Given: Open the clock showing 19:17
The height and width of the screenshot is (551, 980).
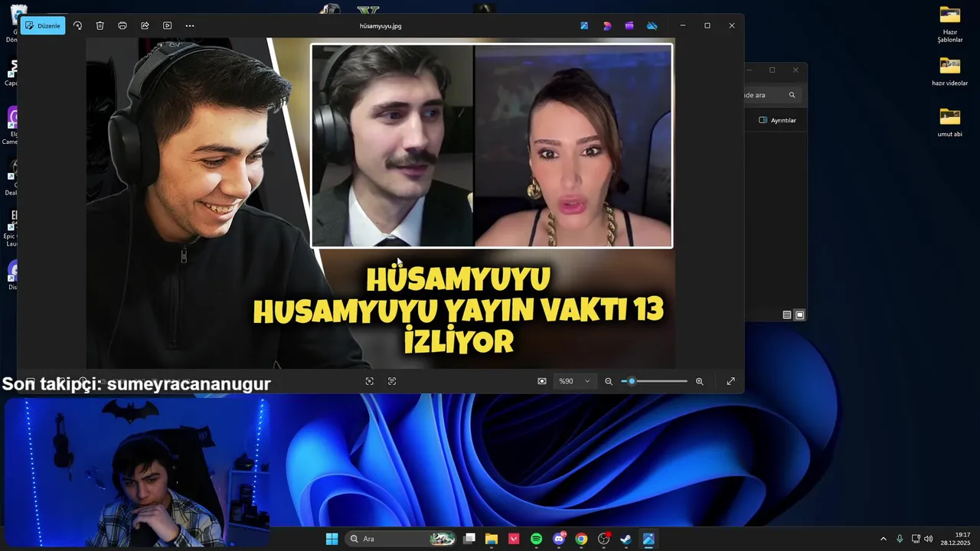Looking at the screenshot, I should click(x=955, y=539).
